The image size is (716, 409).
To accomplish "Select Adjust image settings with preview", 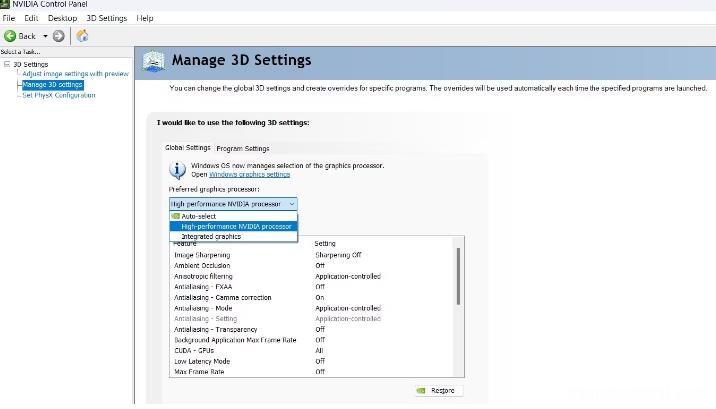I will (x=76, y=74).
